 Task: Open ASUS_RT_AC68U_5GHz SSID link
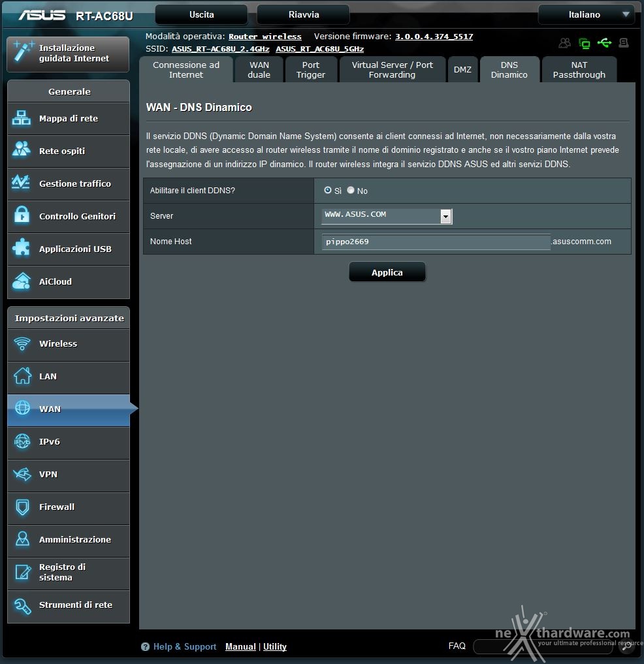(320, 49)
